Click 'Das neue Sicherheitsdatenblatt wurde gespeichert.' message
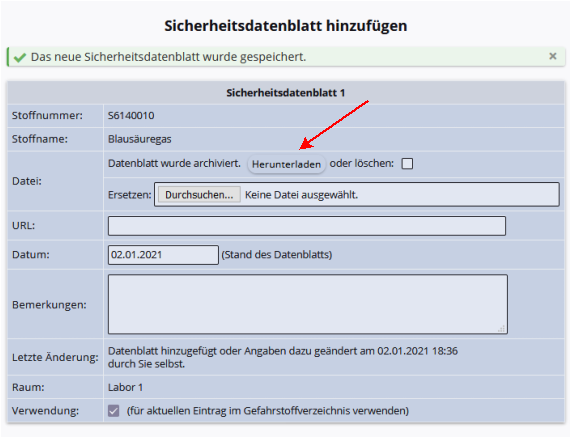573x440 pixels. click(168, 57)
